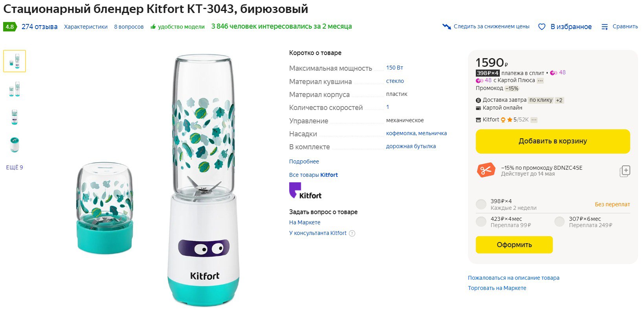Select the 307₽×6 months installment option
Screen dimensions: 644x310
click(560, 222)
